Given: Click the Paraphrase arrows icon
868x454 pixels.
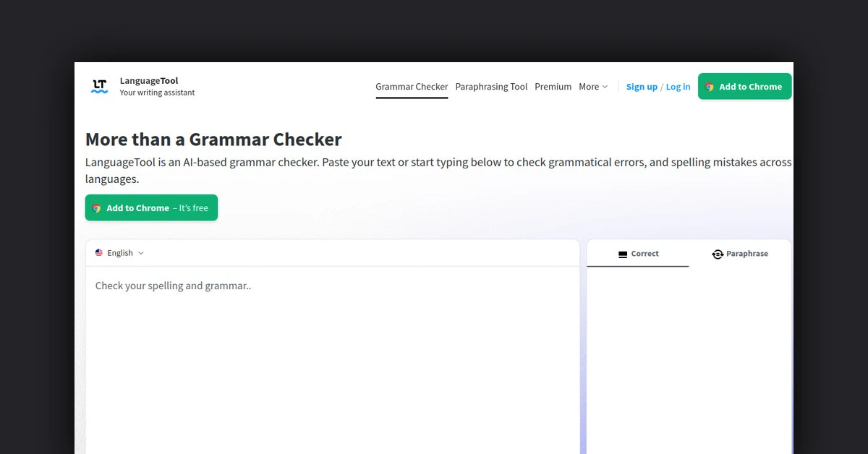Looking at the screenshot, I should (718, 254).
